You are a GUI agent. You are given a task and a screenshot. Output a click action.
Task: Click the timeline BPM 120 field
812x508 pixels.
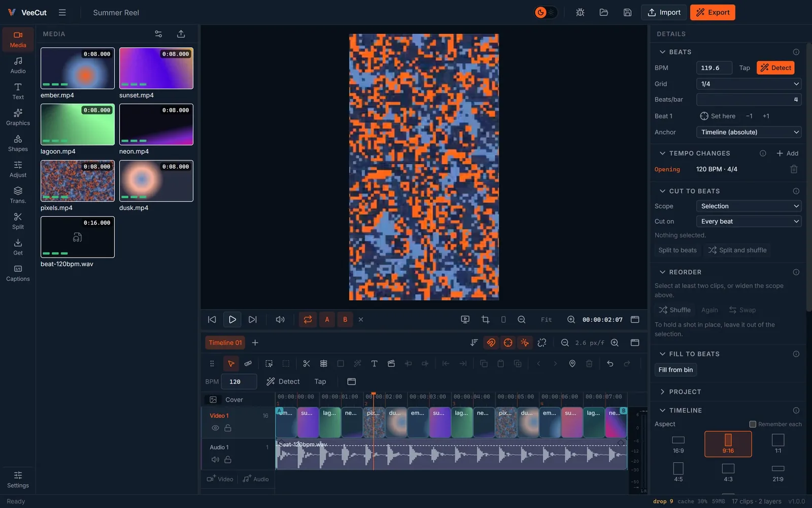tap(239, 382)
